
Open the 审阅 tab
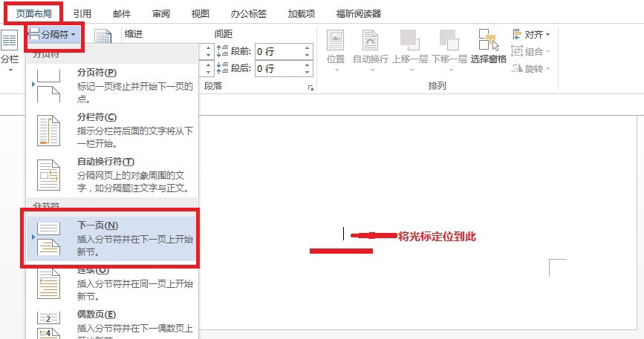tap(161, 13)
